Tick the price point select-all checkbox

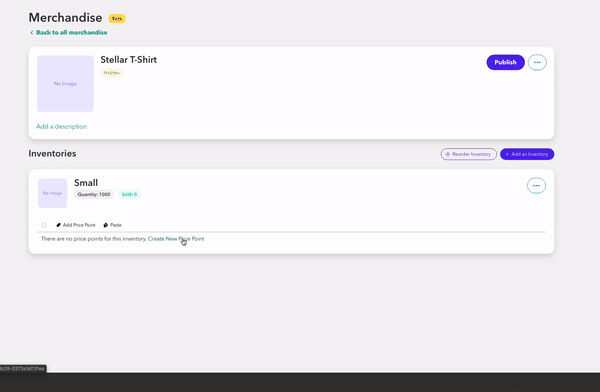coord(44,225)
